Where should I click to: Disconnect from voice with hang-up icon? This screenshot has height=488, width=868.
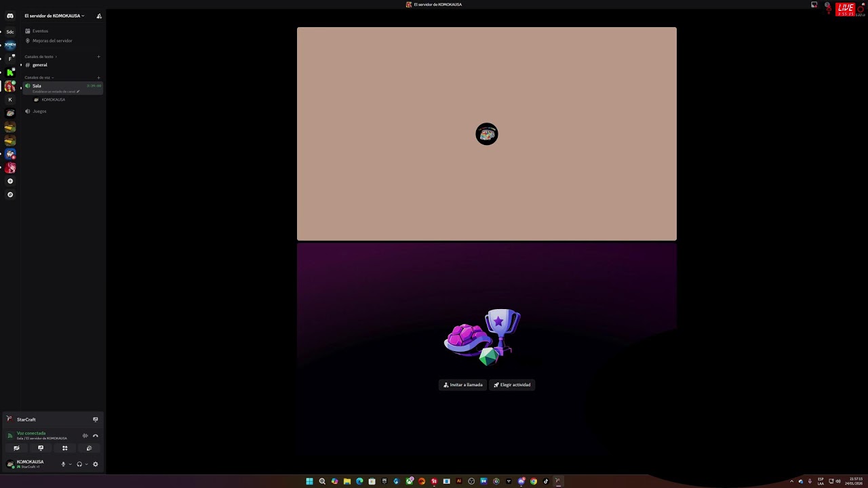[x=95, y=436]
